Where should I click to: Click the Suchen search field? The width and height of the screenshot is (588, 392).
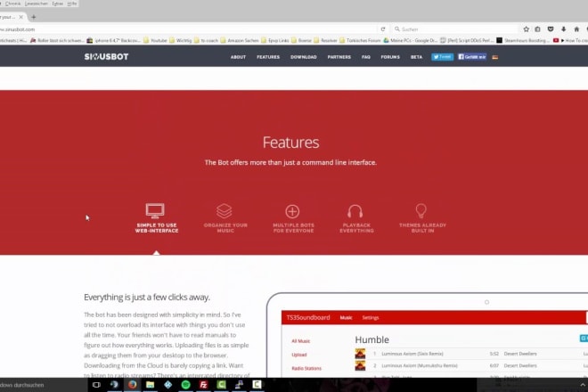[453, 29]
